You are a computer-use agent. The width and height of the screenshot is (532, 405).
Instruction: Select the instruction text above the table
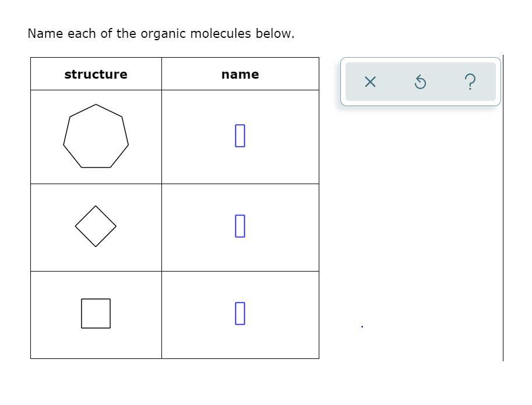(x=161, y=33)
